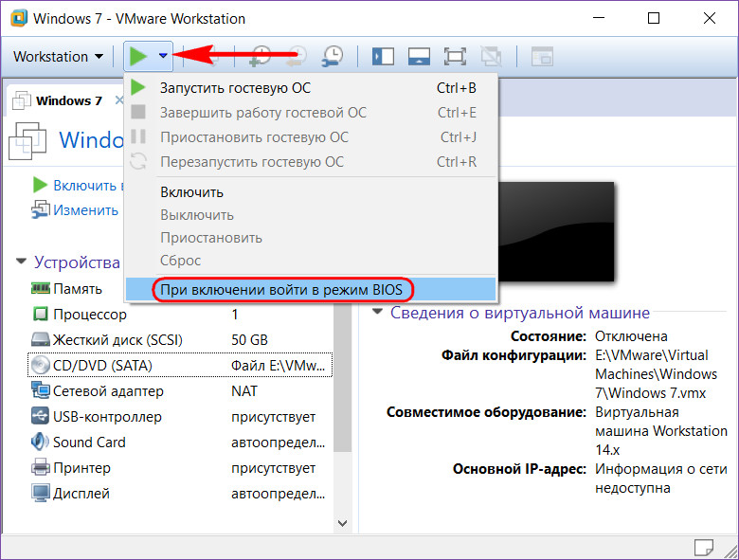
Task: Click the gray restart icon in menu
Action: click(138, 161)
